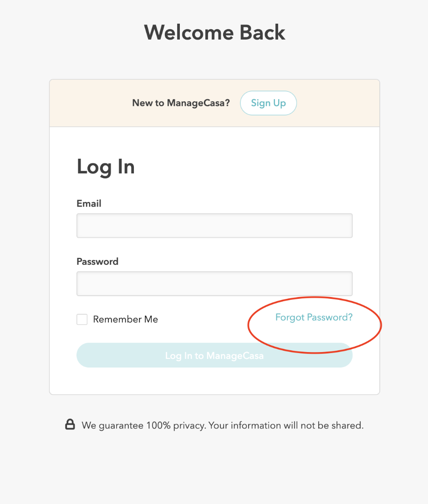
Task: Click the lock icon beside privacy notice
Action: click(x=70, y=425)
